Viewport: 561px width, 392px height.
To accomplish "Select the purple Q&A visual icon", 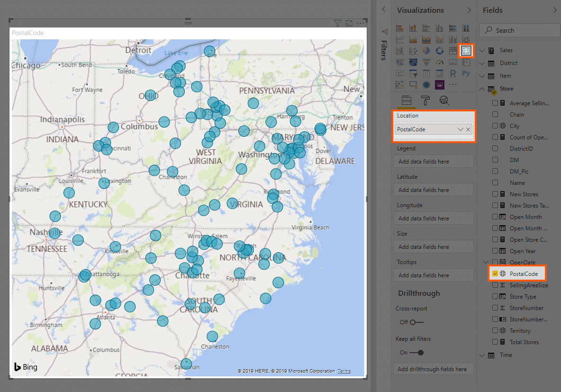I will tap(440, 84).
